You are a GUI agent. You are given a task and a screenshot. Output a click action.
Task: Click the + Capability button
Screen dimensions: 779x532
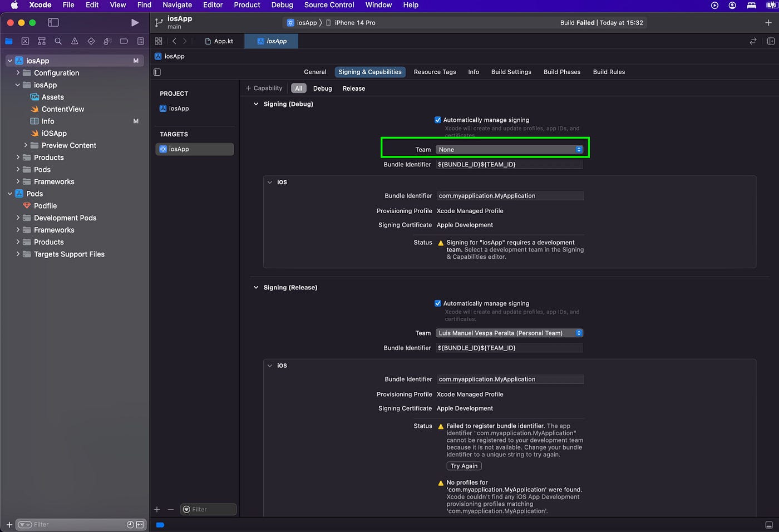pos(264,88)
